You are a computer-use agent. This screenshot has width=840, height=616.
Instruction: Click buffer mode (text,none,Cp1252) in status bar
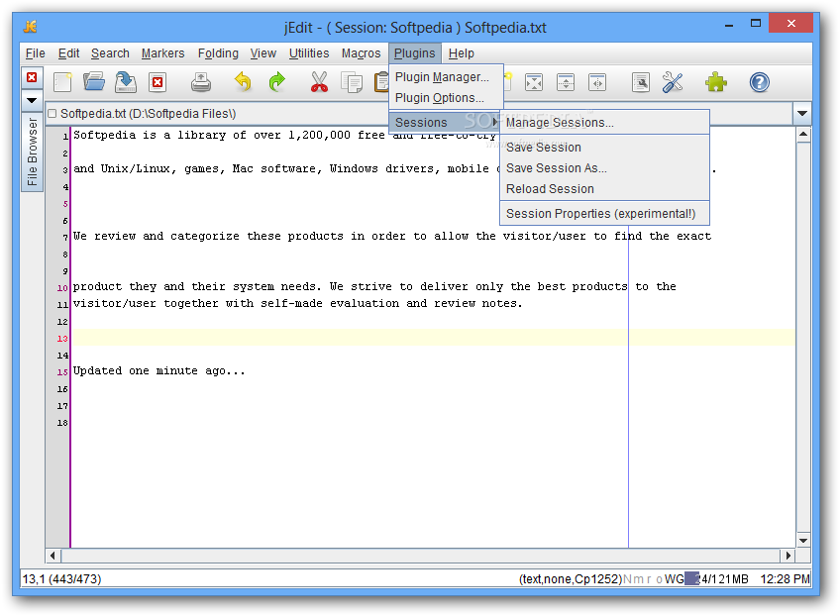coord(571,579)
